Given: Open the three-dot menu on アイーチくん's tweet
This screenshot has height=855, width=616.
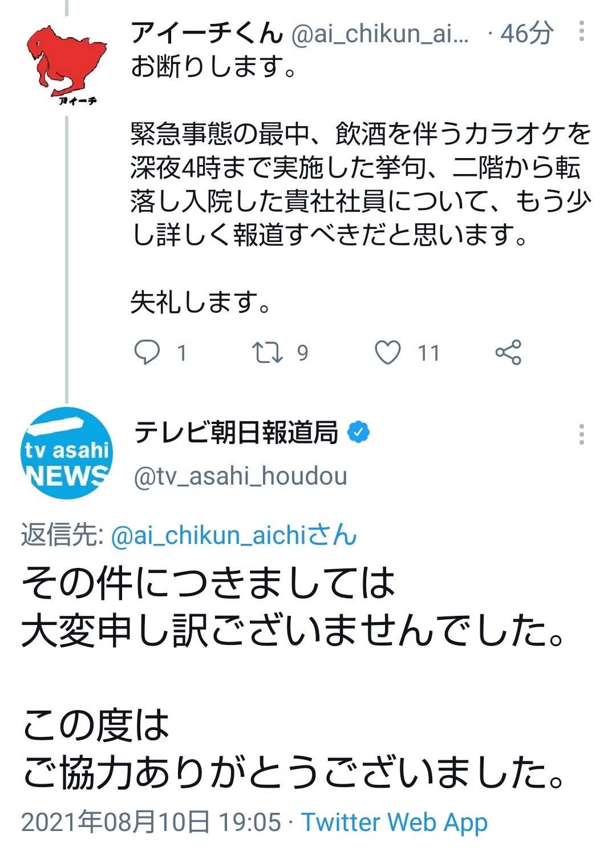Looking at the screenshot, I should (581, 31).
